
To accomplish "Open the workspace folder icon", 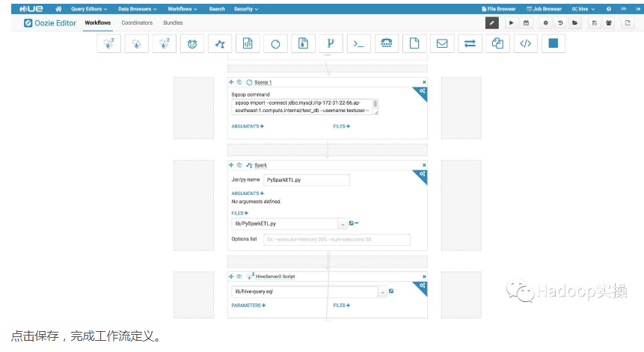I will coord(575,23).
